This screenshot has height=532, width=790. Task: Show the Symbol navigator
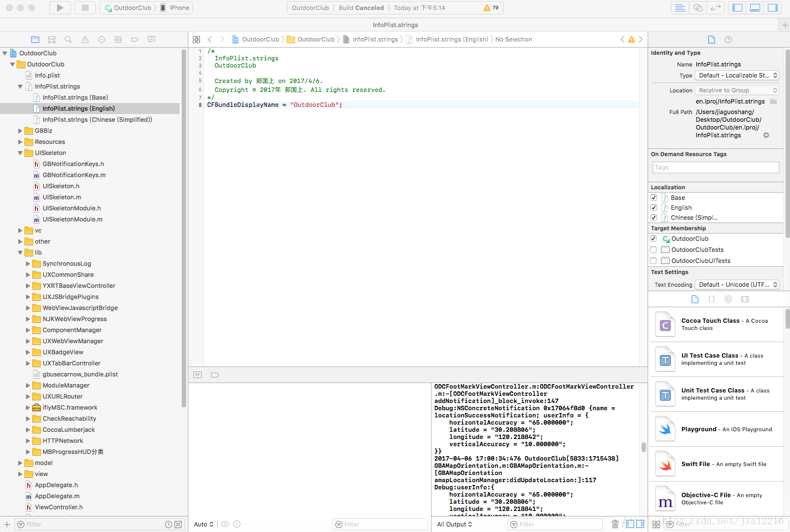tap(52, 39)
